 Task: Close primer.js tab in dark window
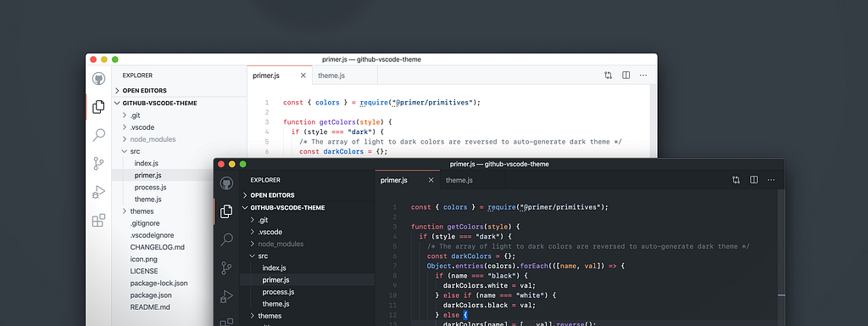[431, 180]
